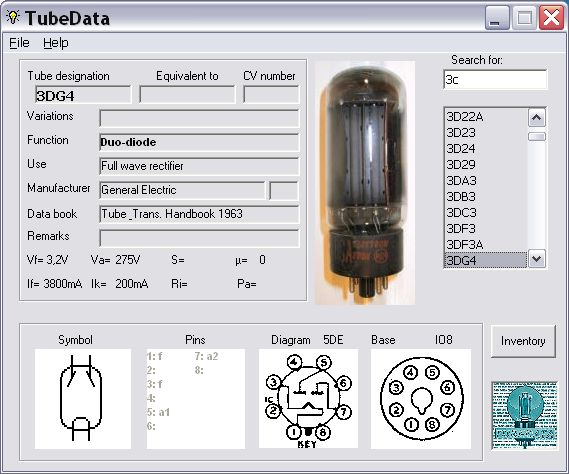Click the duo-diode symbol drawing
The image size is (569, 474).
click(x=83, y=399)
